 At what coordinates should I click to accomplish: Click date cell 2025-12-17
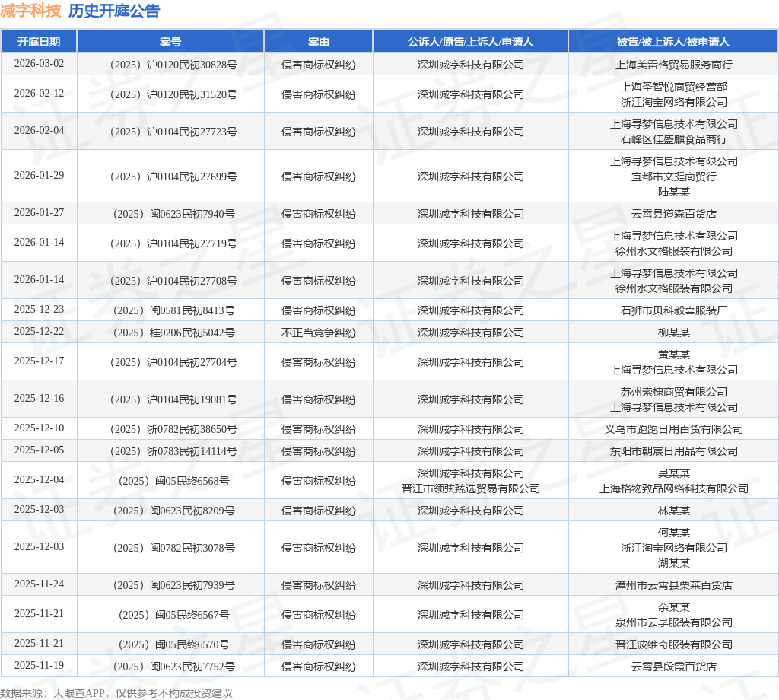[39, 361]
